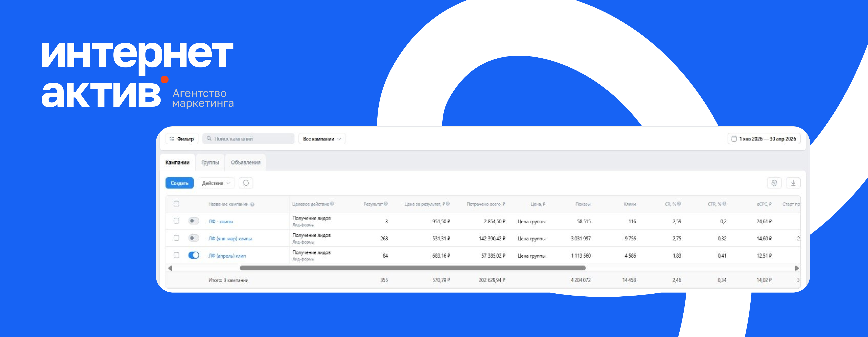Image resolution: width=868 pixels, height=337 pixels.
Task: Click the "Итого: 3 кампании" summary label
Action: [x=228, y=280]
